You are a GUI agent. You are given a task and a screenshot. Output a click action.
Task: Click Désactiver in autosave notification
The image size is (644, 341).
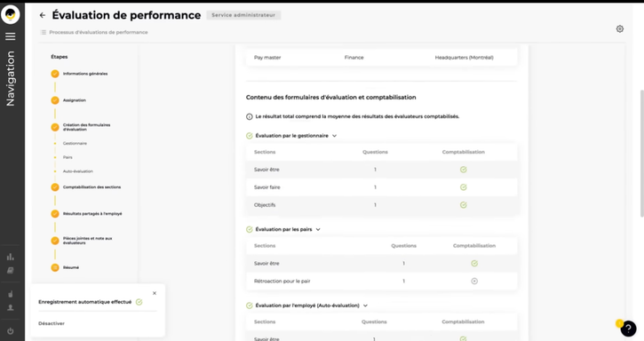[52, 323]
